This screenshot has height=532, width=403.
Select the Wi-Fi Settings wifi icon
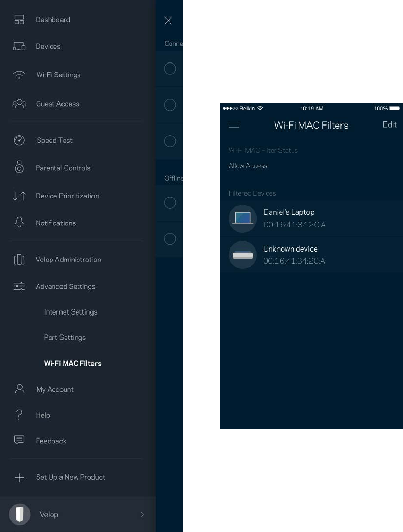click(x=19, y=75)
